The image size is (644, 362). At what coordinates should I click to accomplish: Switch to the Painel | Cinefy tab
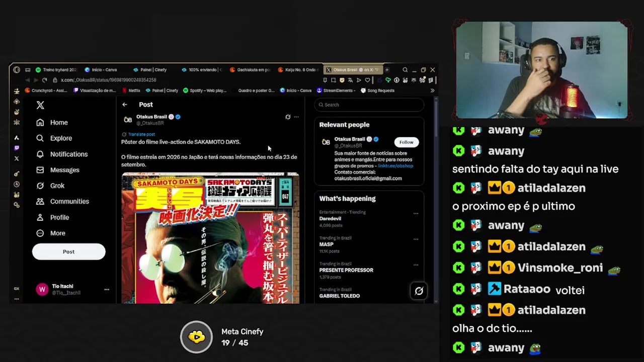tap(149, 70)
